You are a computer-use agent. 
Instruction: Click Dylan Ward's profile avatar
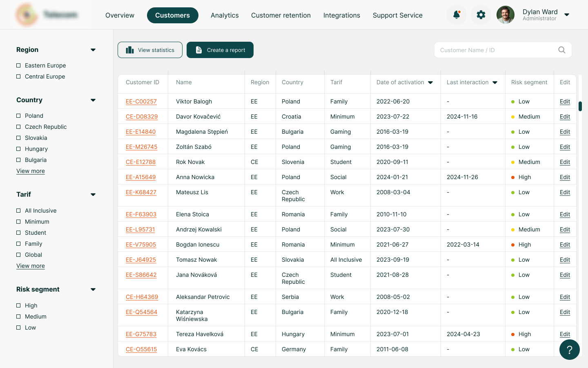(x=506, y=15)
